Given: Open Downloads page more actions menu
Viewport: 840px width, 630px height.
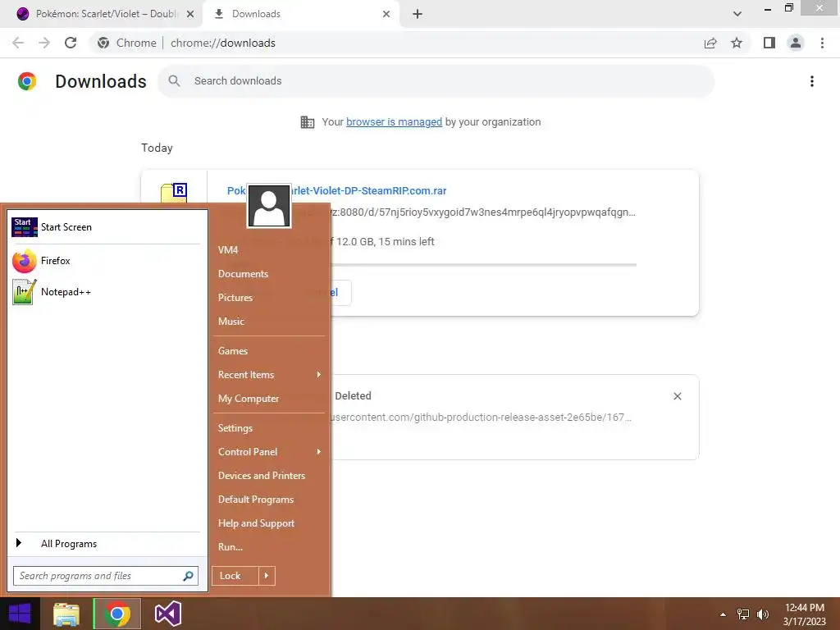Looking at the screenshot, I should (x=812, y=81).
